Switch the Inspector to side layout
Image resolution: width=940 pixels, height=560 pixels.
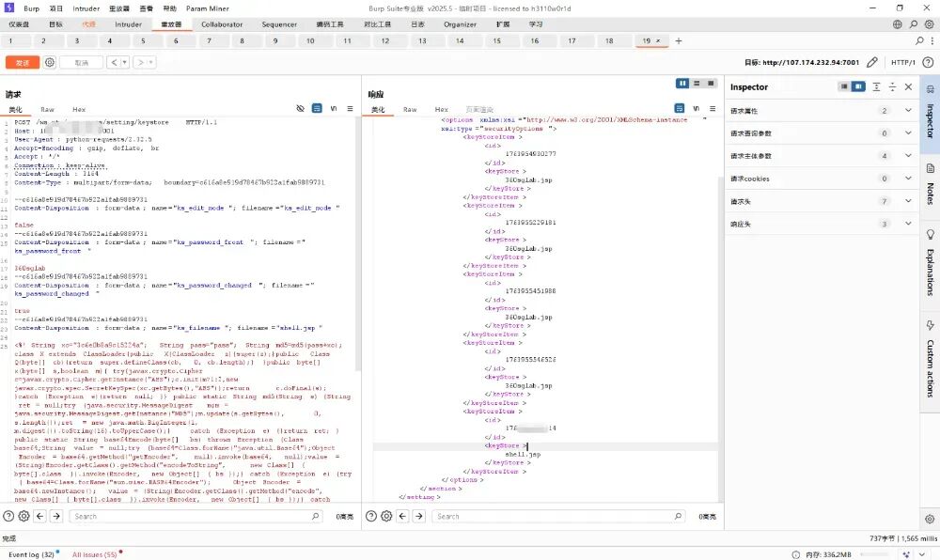(x=858, y=86)
